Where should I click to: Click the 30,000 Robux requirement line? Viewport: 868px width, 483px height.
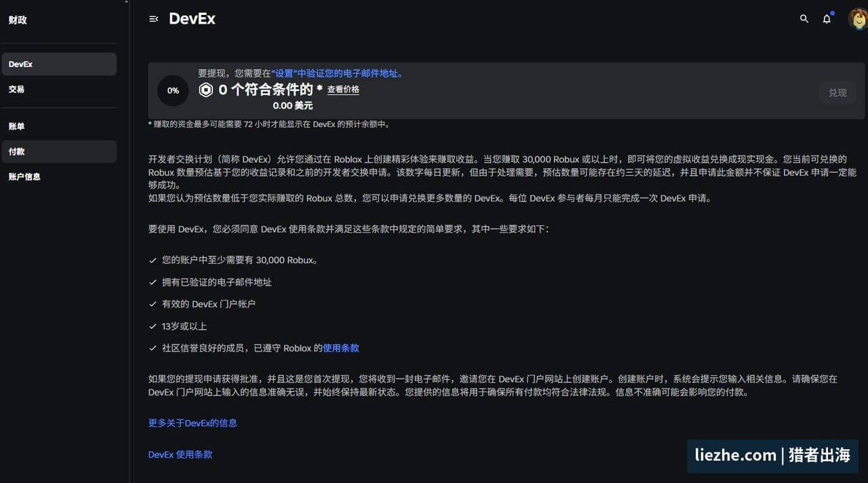click(x=239, y=260)
